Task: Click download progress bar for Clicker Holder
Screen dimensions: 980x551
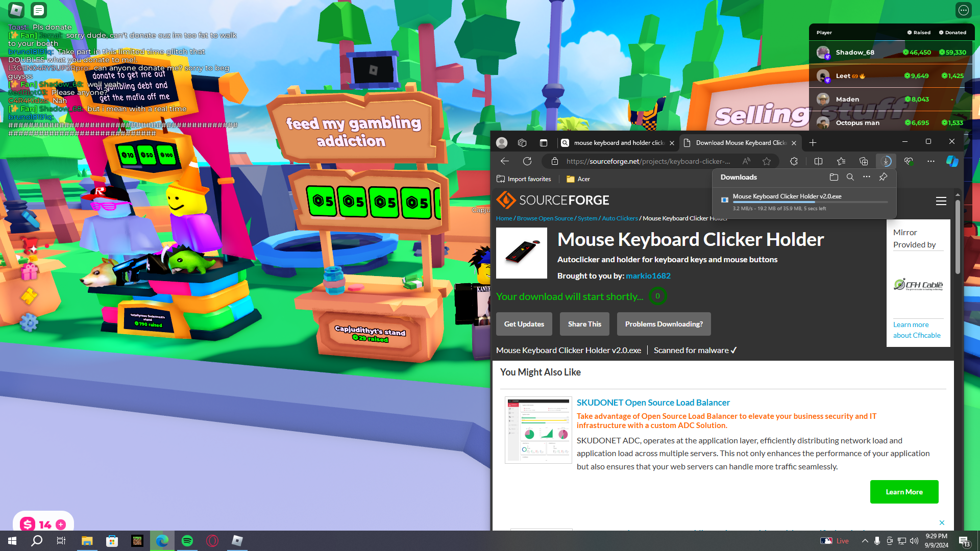Action: 810,203
